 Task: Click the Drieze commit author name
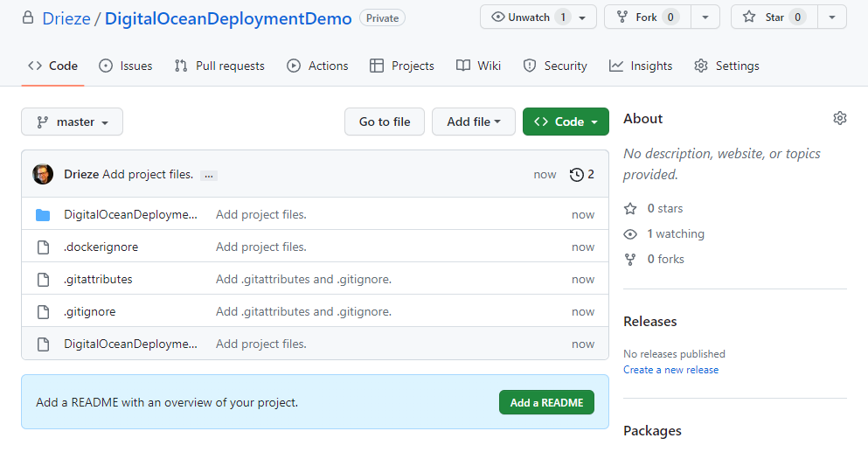pyautogui.click(x=81, y=175)
